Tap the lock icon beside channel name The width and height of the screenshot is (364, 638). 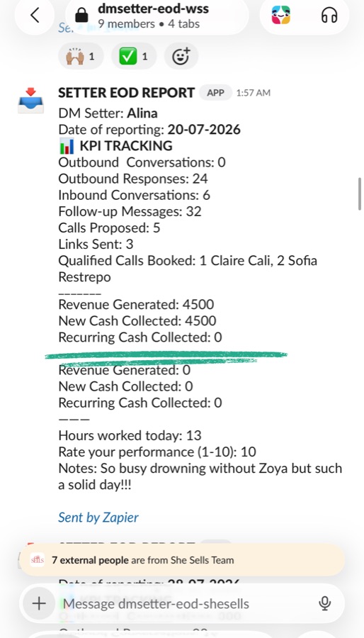coord(81,15)
